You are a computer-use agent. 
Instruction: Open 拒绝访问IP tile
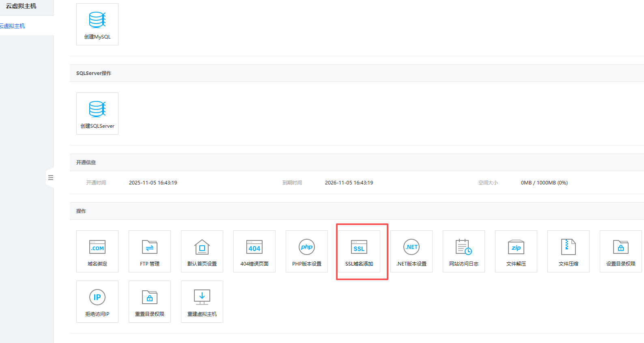click(97, 302)
